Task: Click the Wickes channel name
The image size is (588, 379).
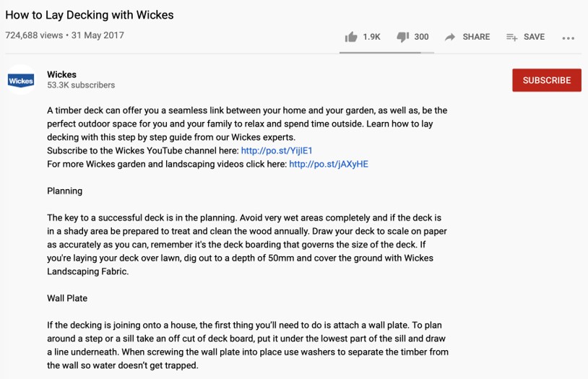Action: pos(61,74)
